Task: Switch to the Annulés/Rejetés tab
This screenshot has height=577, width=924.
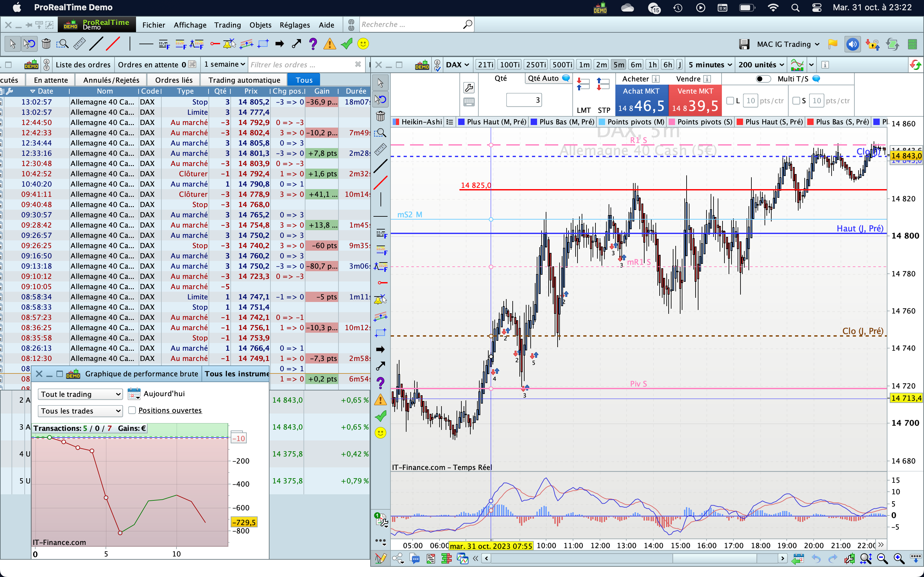Action: [111, 80]
